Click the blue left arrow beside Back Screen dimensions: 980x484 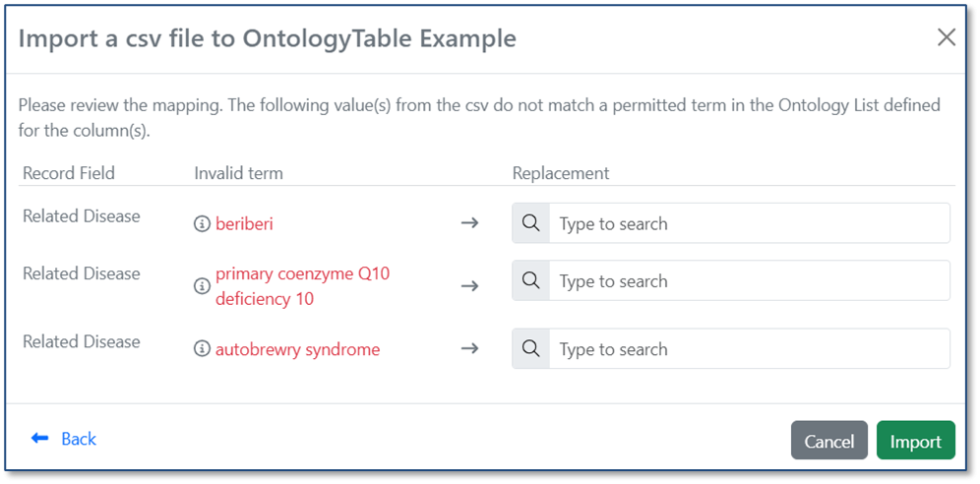click(39, 439)
